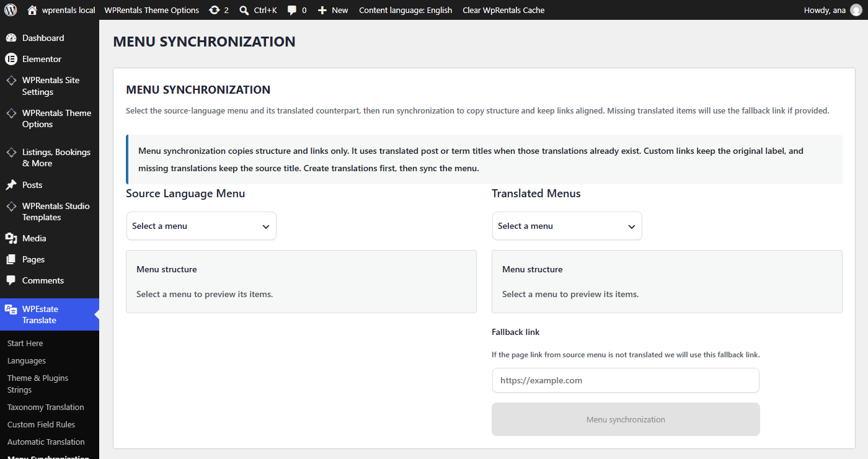Open Translated Menus dropdown

pyautogui.click(x=567, y=226)
